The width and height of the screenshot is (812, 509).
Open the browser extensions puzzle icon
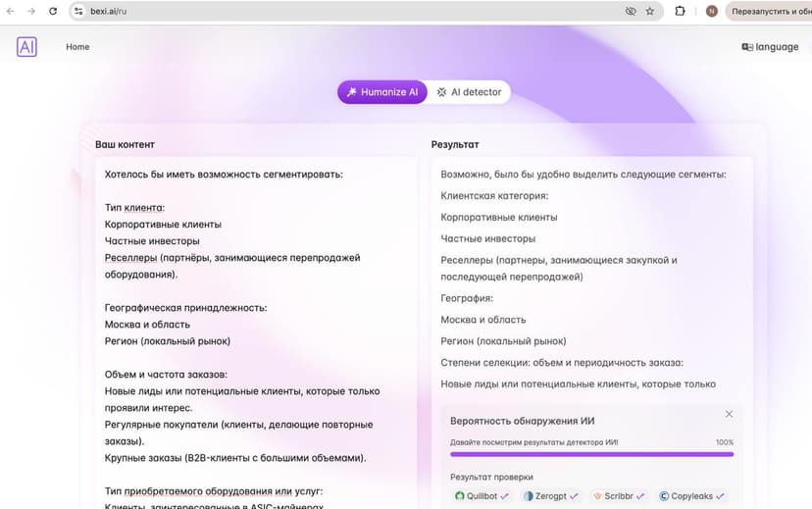tap(680, 11)
